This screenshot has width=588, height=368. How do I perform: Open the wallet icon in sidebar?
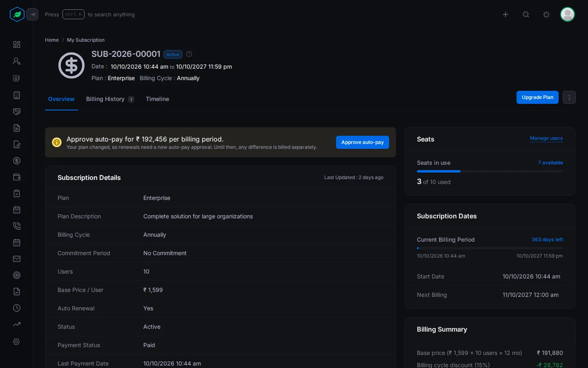coord(17,177)
